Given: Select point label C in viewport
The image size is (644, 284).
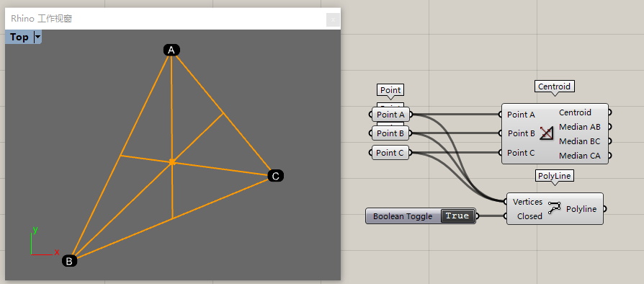Looking at the screenshot, I should (x=276, y=177).
